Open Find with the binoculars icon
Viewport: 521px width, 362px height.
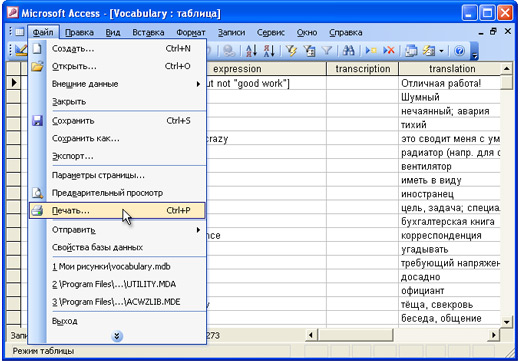click(x=349, y=51)
